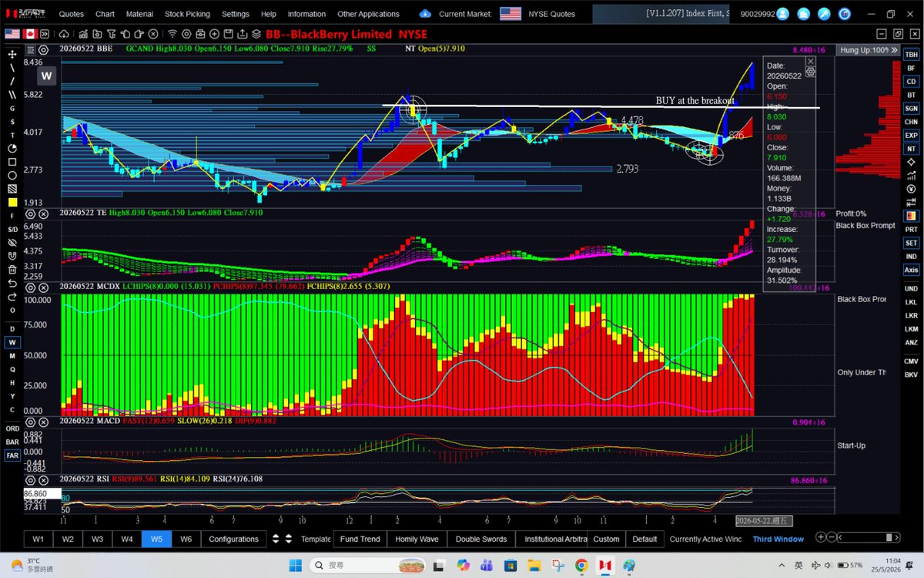Click the Configurations button

233,539
